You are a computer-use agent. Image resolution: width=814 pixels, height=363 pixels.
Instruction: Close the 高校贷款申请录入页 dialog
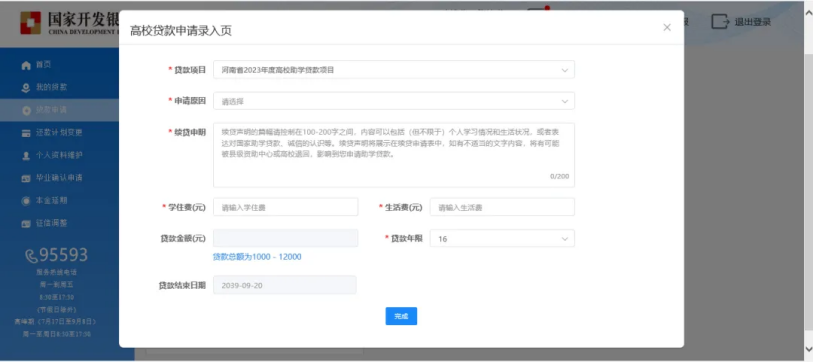click(x=667, y=28)
